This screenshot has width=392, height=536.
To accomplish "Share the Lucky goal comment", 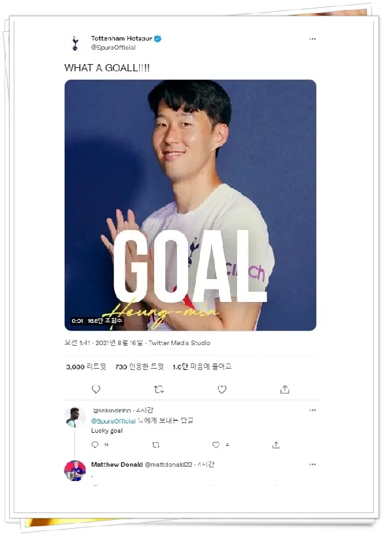I will (276, 444).
